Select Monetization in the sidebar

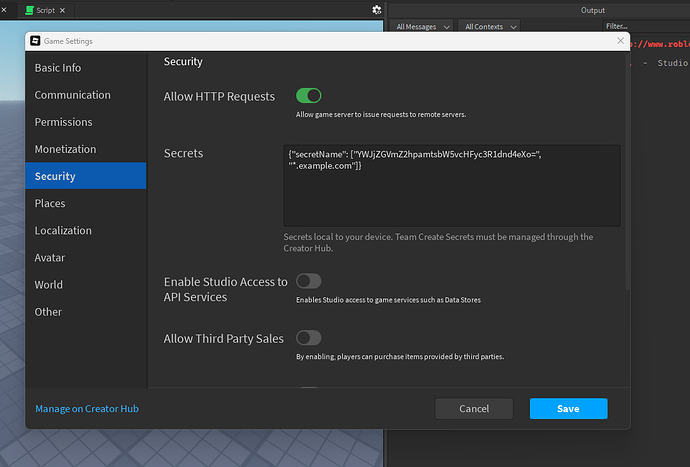point(65,149)
